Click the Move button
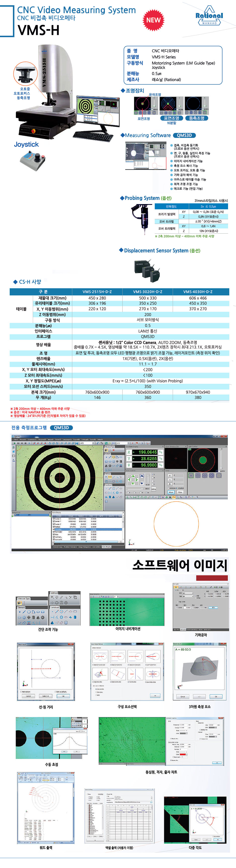The image size is (236, 868). click(171, 492)
